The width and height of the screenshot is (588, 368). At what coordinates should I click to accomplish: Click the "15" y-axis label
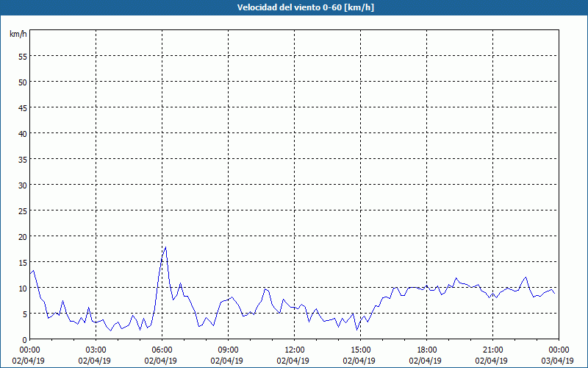(x=23, y=262)
